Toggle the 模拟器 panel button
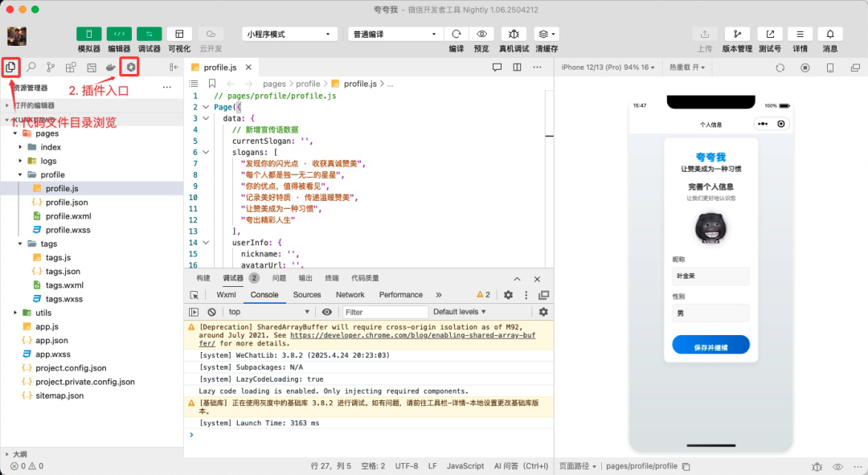 tap(88, 35)
